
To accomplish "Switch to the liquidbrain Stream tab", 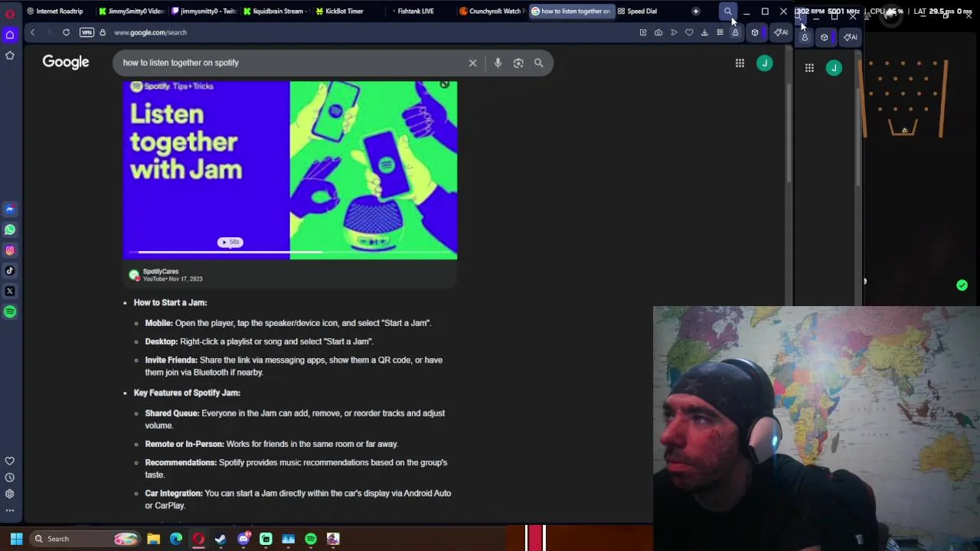I will (276, 11).
